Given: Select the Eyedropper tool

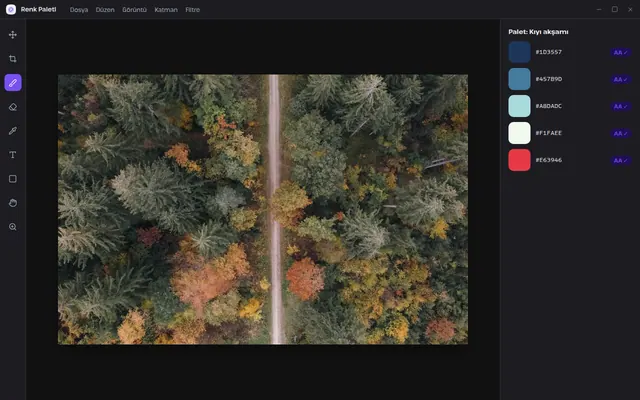Looking at the screenshot, I should click(13, 131).
